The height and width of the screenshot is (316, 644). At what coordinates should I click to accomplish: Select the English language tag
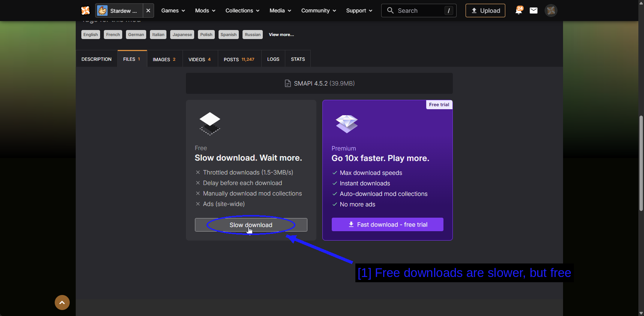pyautogui.click(x=91, y=35)
